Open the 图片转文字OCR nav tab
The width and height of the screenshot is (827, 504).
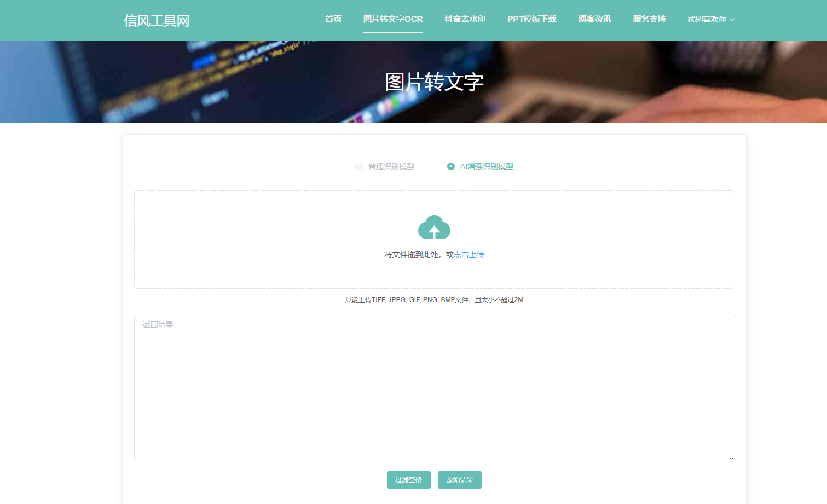393,19
